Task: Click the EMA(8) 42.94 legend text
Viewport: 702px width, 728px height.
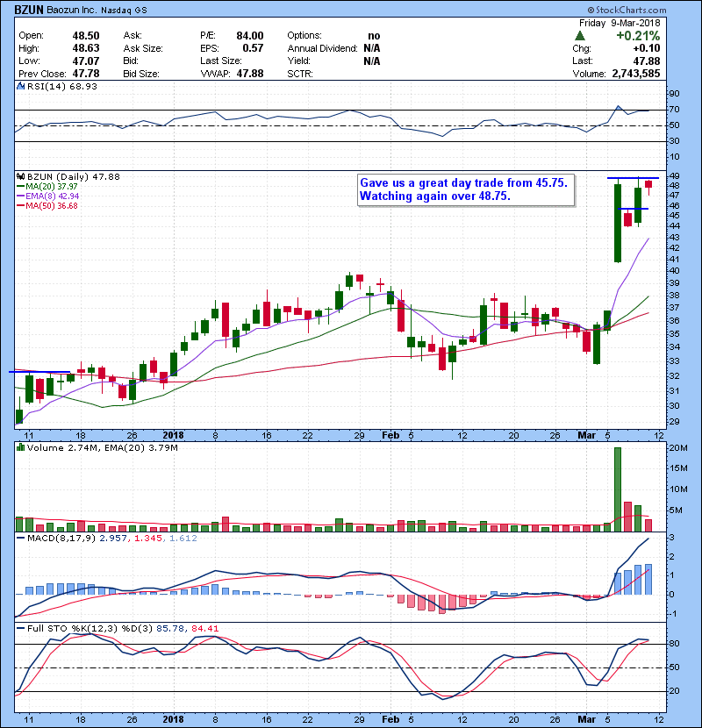Action: point(53,196)
